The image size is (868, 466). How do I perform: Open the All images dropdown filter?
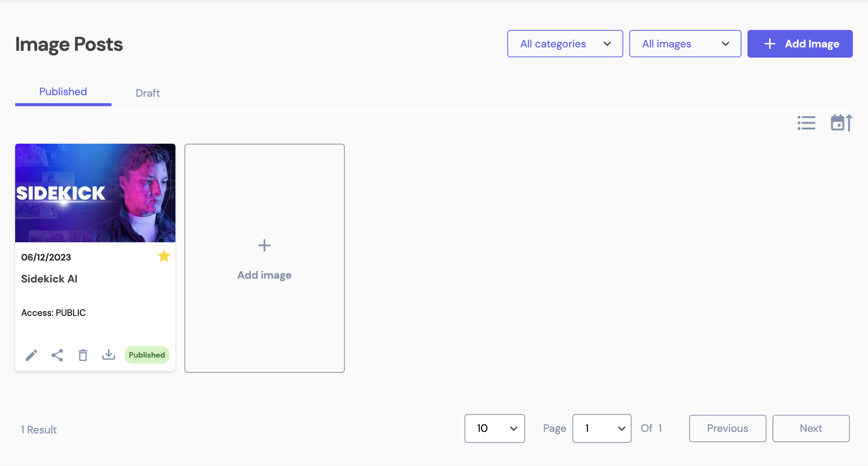(x=685, y=44)
